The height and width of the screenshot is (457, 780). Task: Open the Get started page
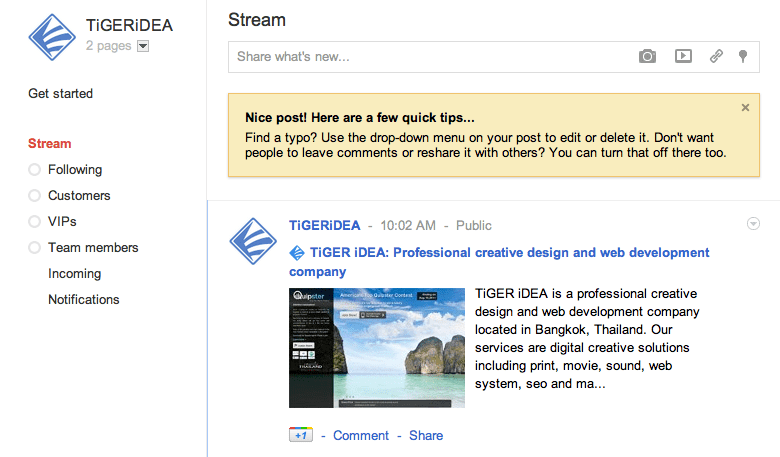(60, 93)
